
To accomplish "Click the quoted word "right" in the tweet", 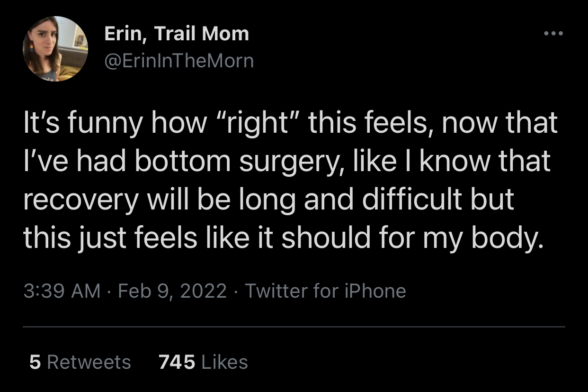I will (x=258, y=124).
